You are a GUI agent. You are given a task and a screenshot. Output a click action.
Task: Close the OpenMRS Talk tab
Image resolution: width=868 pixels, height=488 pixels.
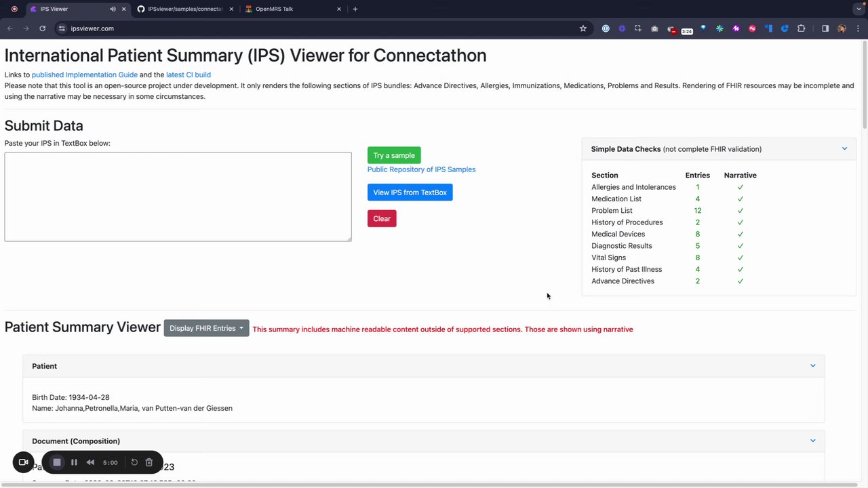339,9
